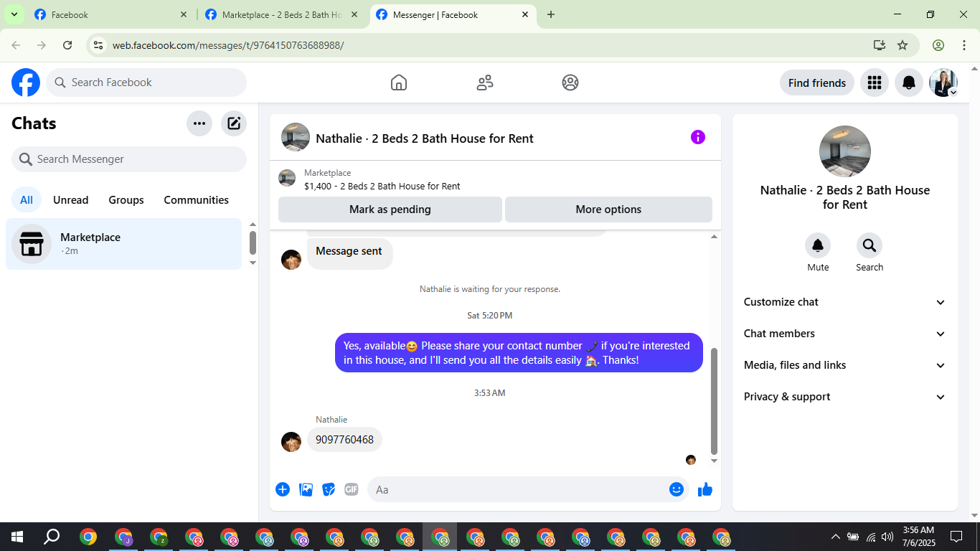Attach a photo using image icon
The height and width of the screenshot is (551, 980).
click(306, 489)
